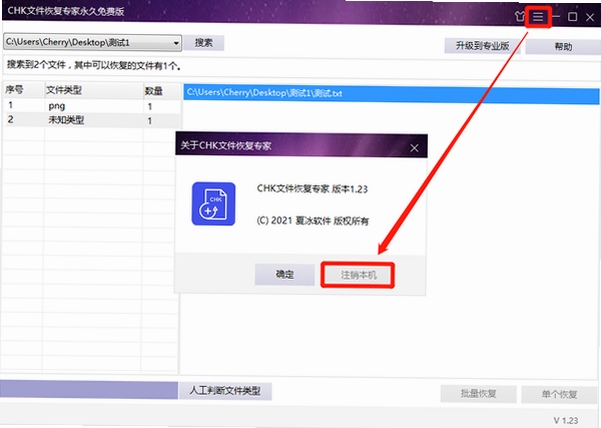Close the About CHK dialog

click(414, 148)
